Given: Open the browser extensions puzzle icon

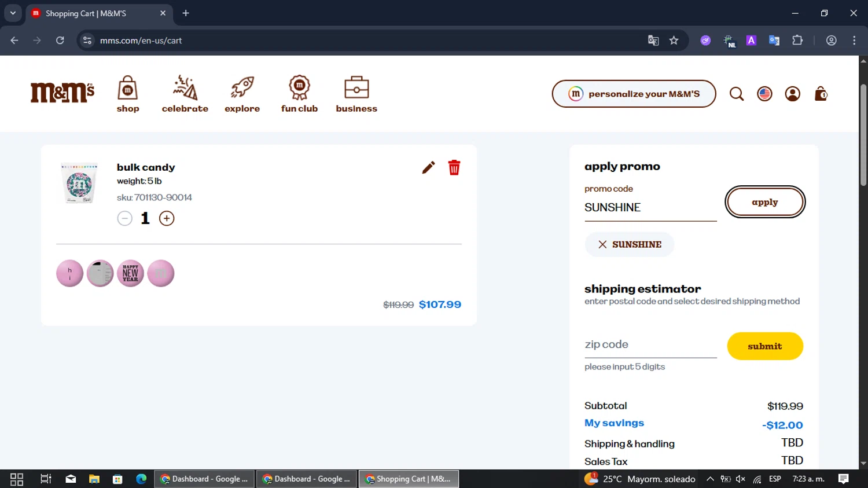Looking at the screenshot, I should [797, 41].
